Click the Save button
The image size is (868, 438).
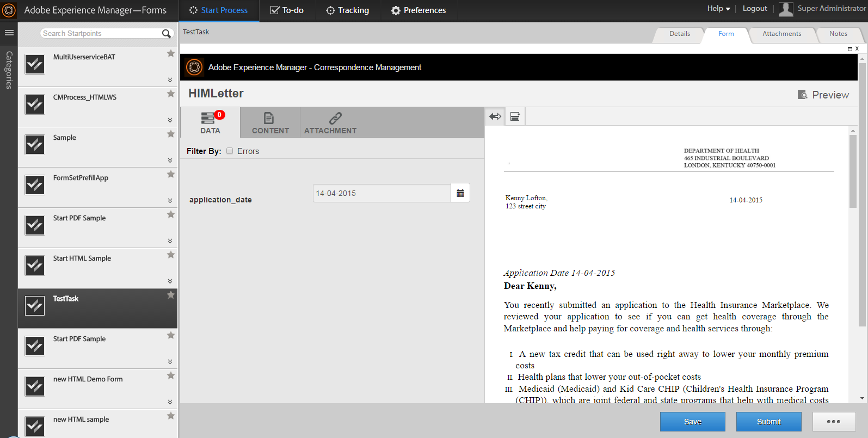click(x=693, y=422)
